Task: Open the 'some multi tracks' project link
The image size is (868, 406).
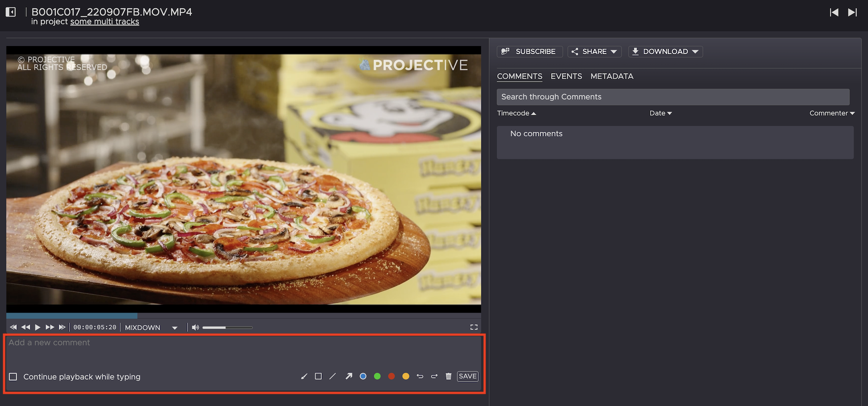Action: pos(104,22)
